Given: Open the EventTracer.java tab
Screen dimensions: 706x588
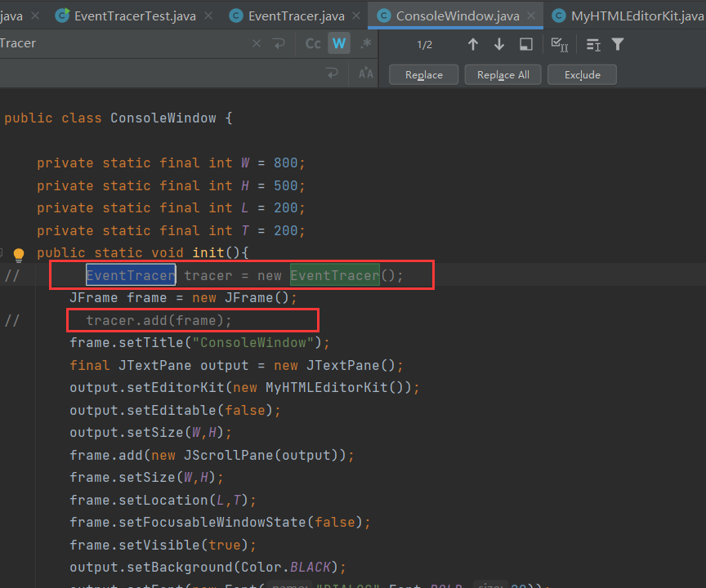Looking at the screenshot, I should (x=297, y=16).
